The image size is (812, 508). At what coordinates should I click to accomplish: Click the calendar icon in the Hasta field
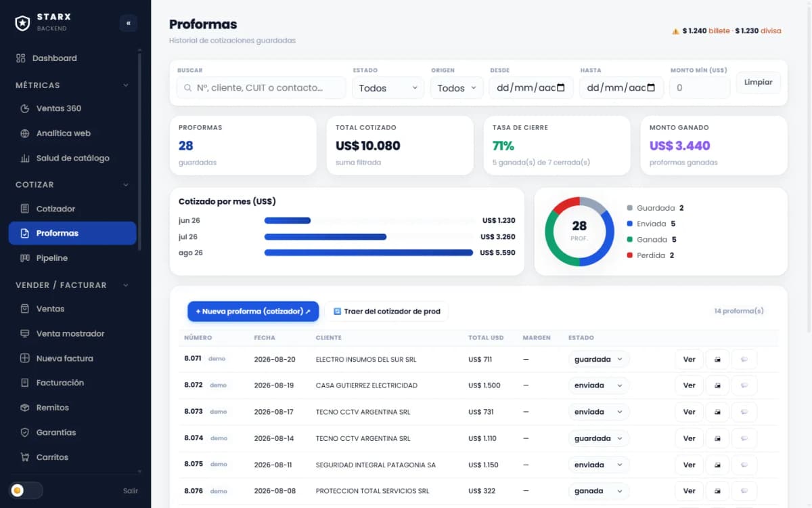pos(651,87)
